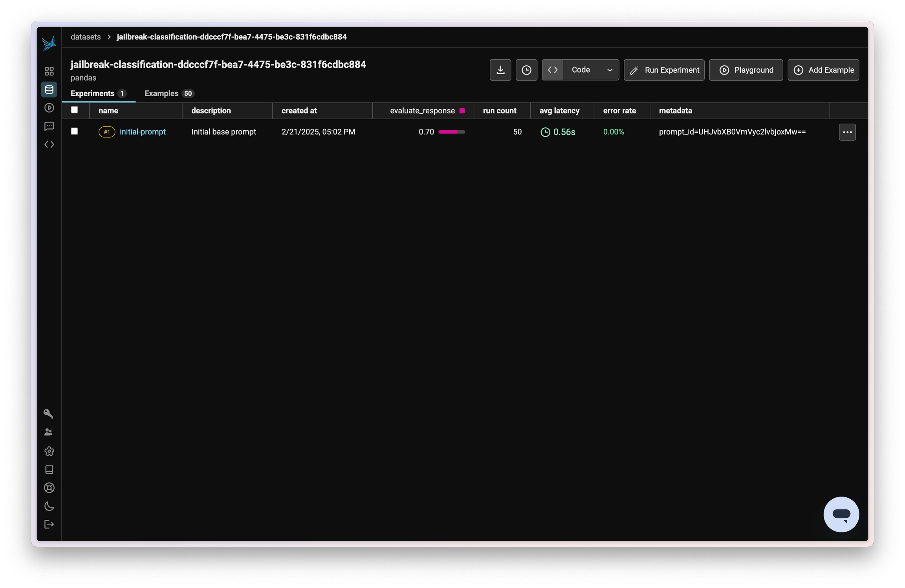
Task: Open the APIs code brackets sidebar icon
Action: point(49,144)
